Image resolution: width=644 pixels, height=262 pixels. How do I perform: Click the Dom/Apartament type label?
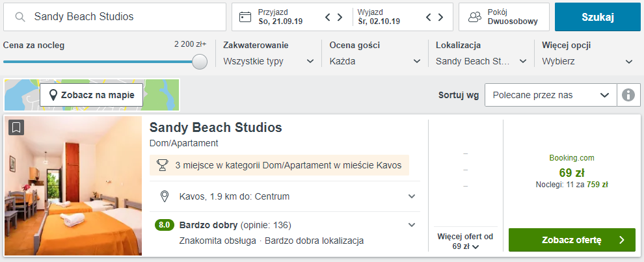click(x=183, y=143)
